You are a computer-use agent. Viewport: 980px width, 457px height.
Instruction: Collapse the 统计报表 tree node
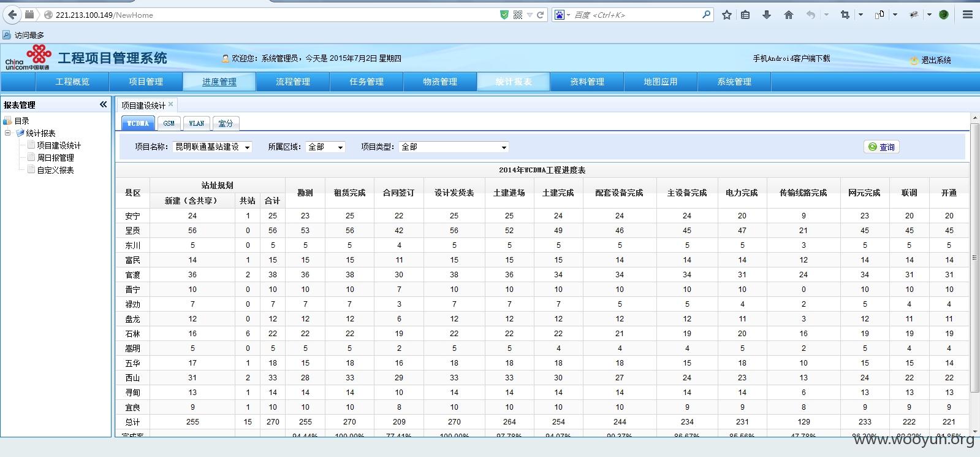[7, 133]
